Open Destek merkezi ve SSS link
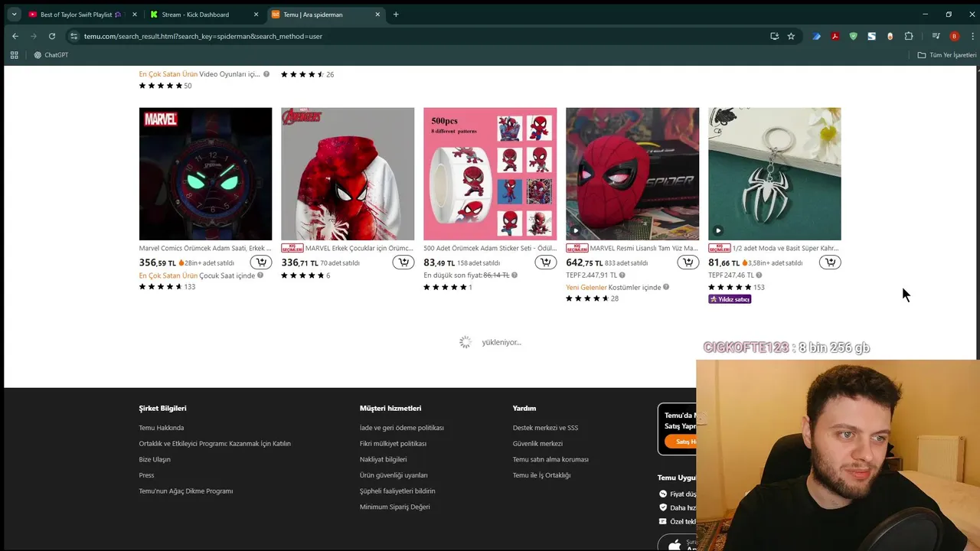 (545, 428)
